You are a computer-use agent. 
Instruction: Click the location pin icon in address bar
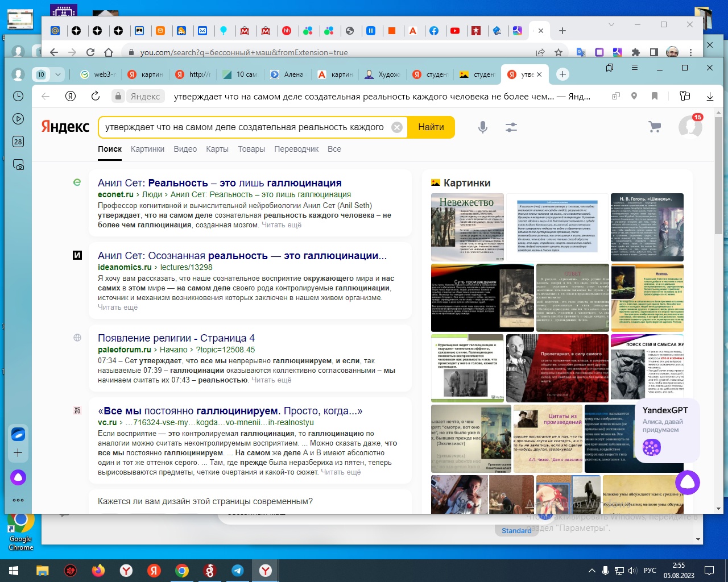[x=634, y=96]
